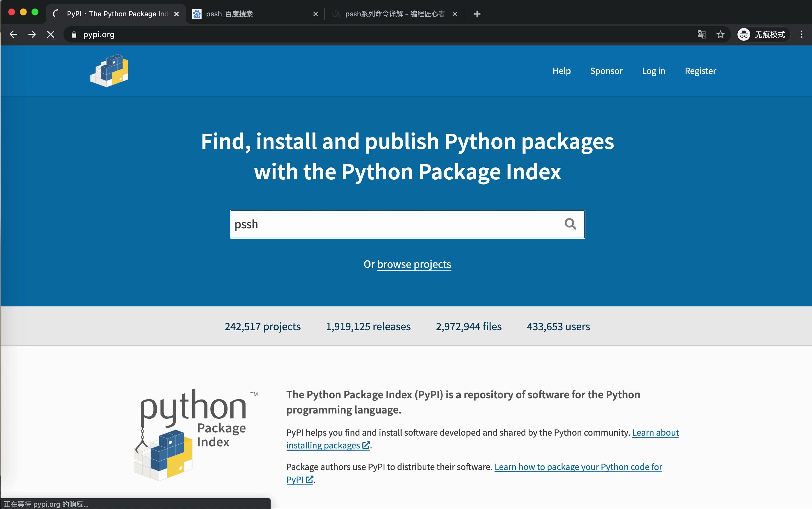Switch to the pssh_百度搜索 tab
The image size is (812, 509).
tap(255, 14)
